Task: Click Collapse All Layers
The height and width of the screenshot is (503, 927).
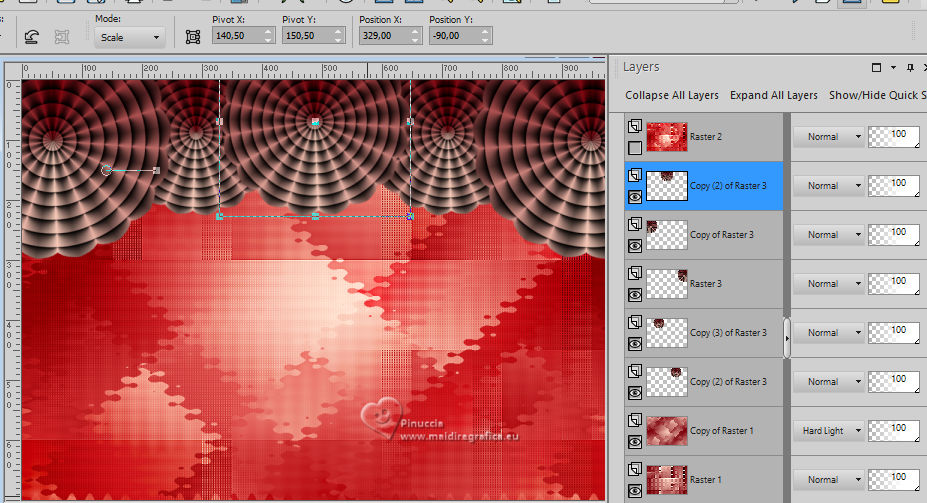Action: point(672,95)
